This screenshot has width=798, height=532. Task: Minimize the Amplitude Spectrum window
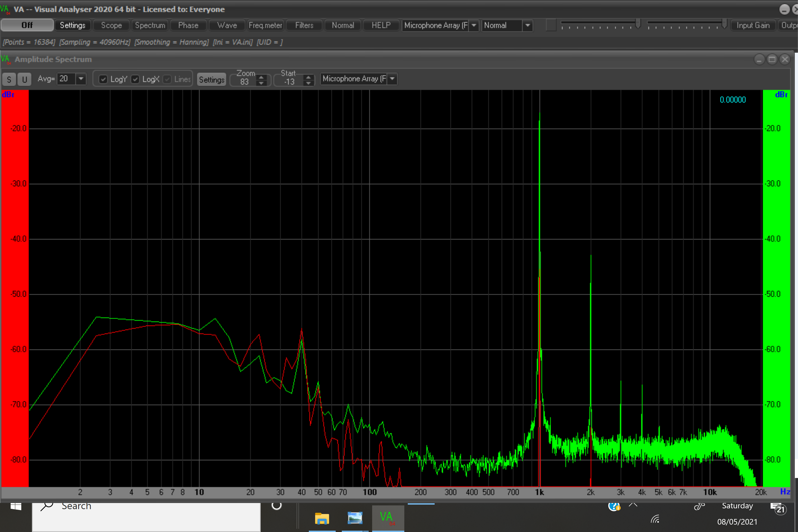(x=759, y=59)
